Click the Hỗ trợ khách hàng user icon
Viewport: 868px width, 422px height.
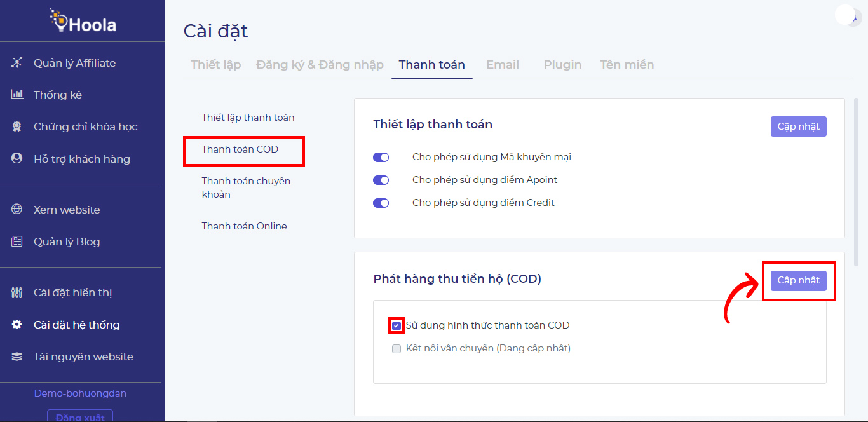click(17, 159)
